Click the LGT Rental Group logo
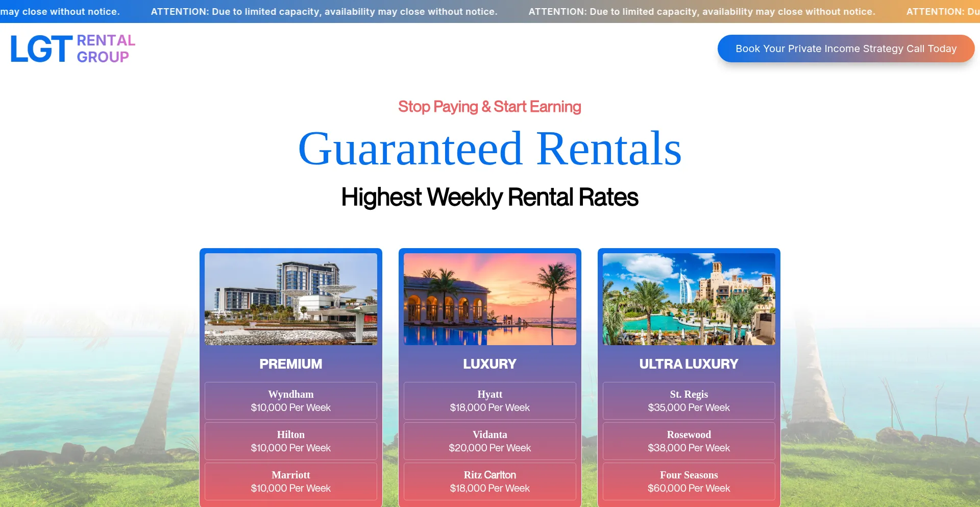This screenshot has height=507, width=980. (x=73, y=49)
